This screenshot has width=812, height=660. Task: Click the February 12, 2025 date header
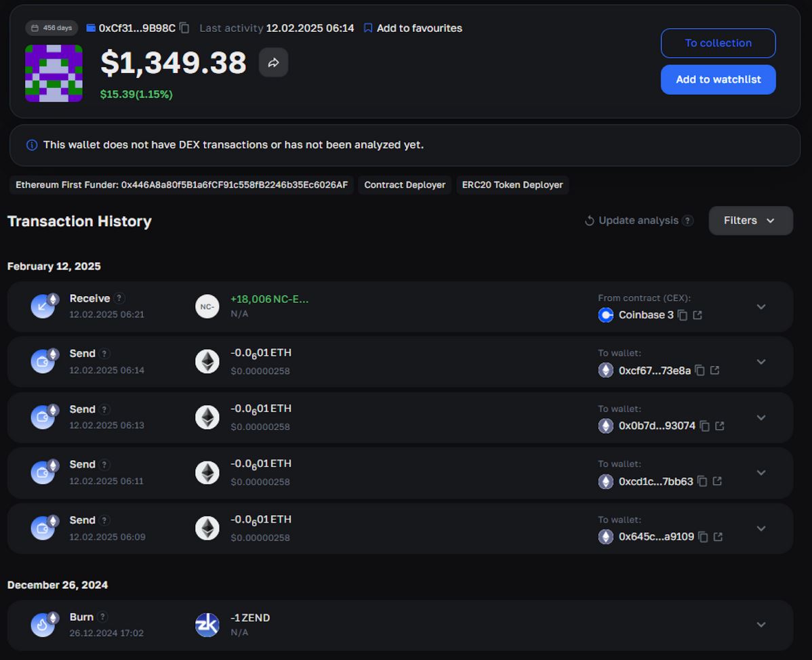(54, 266)
